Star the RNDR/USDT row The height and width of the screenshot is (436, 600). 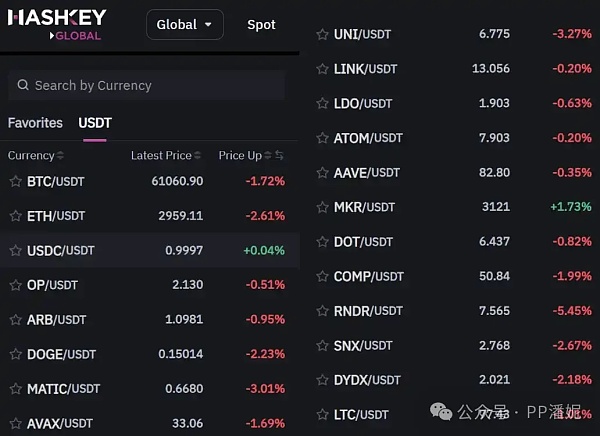(x=322, y=311)
